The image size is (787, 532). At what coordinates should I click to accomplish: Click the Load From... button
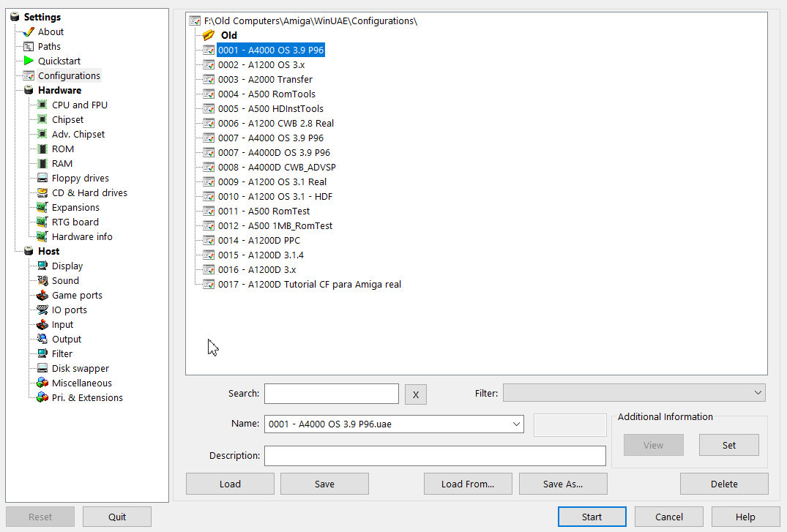(468, 484)
